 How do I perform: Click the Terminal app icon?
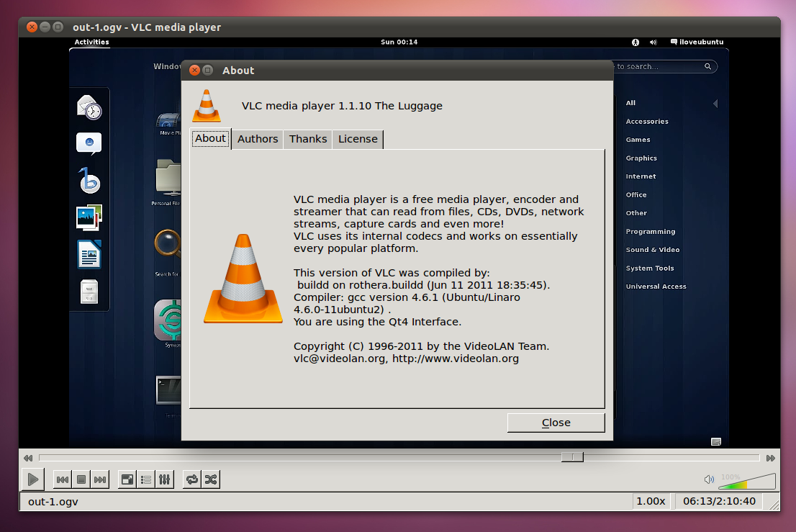[x=168, y=390]
